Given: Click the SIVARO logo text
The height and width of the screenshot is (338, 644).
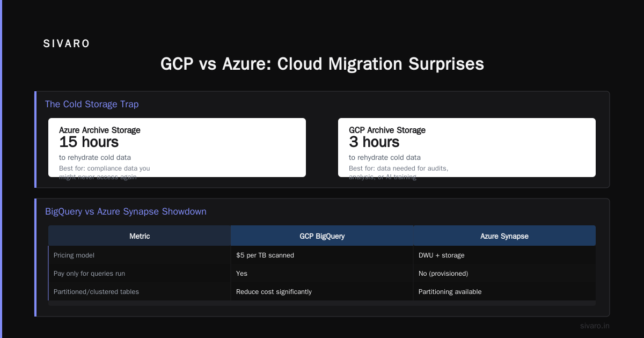Looking at the screenshot, I should click(x=67, y=44).
